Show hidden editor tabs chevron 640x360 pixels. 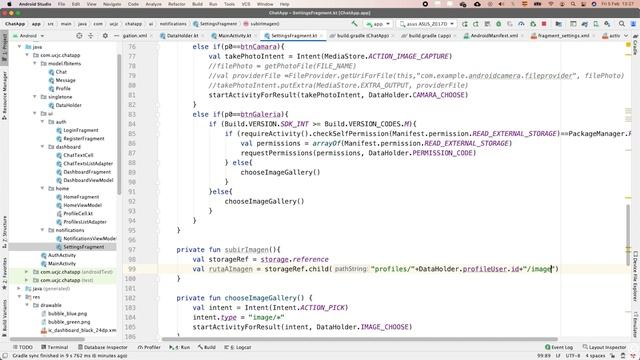[x=626, y=36]
